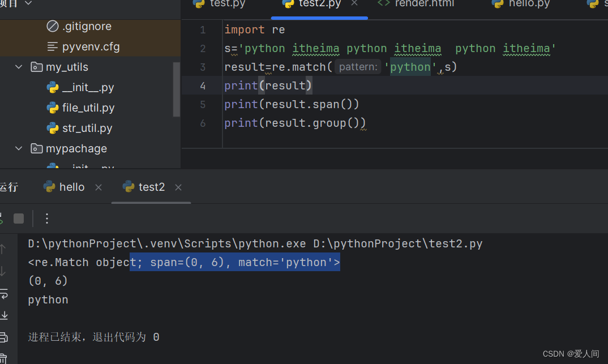Switch to the hello tab in run panel
Image resolution: width=608 pixels, height=364 pixels.
71,187
